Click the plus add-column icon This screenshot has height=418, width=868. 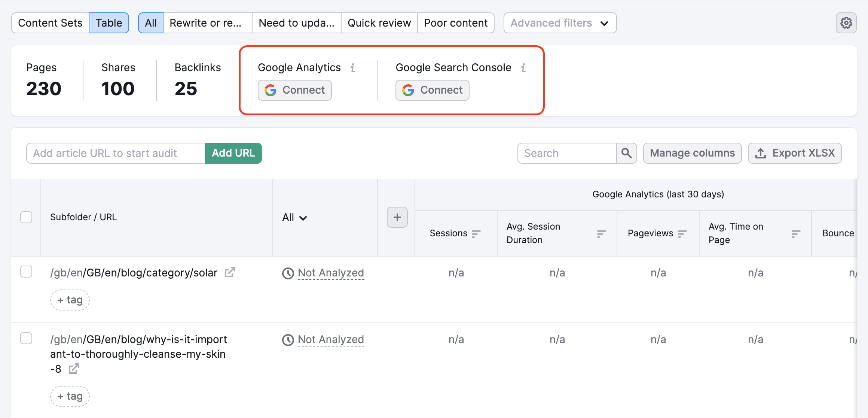(397, 217)
